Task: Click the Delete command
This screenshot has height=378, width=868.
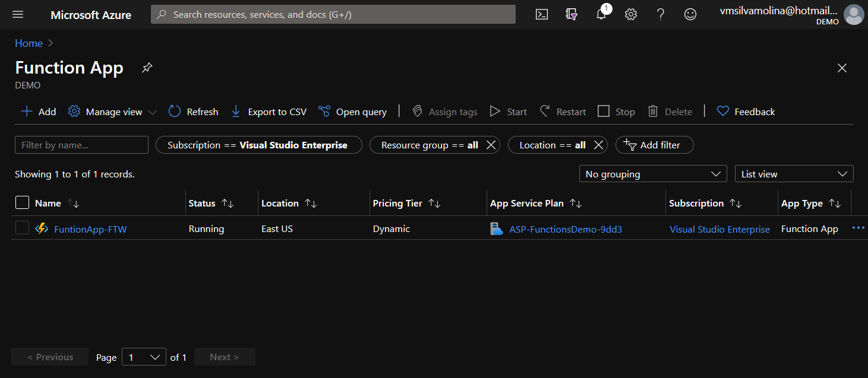Action: click(670, 112)
